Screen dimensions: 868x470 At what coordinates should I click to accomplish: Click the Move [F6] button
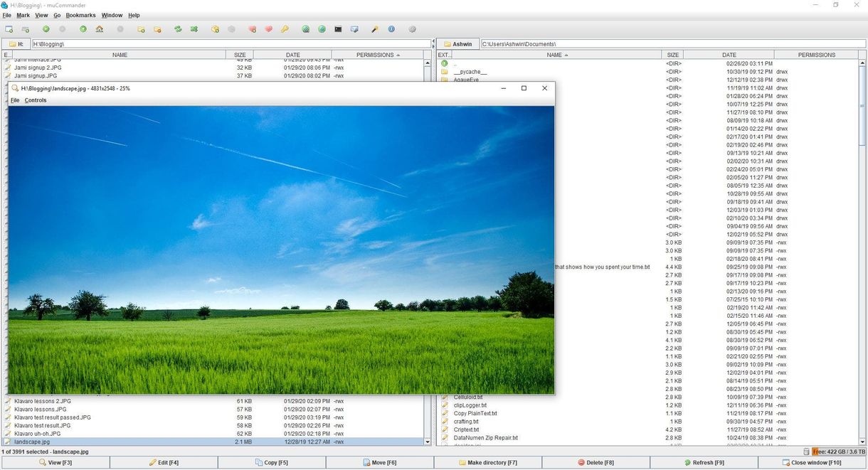point(379,462)
